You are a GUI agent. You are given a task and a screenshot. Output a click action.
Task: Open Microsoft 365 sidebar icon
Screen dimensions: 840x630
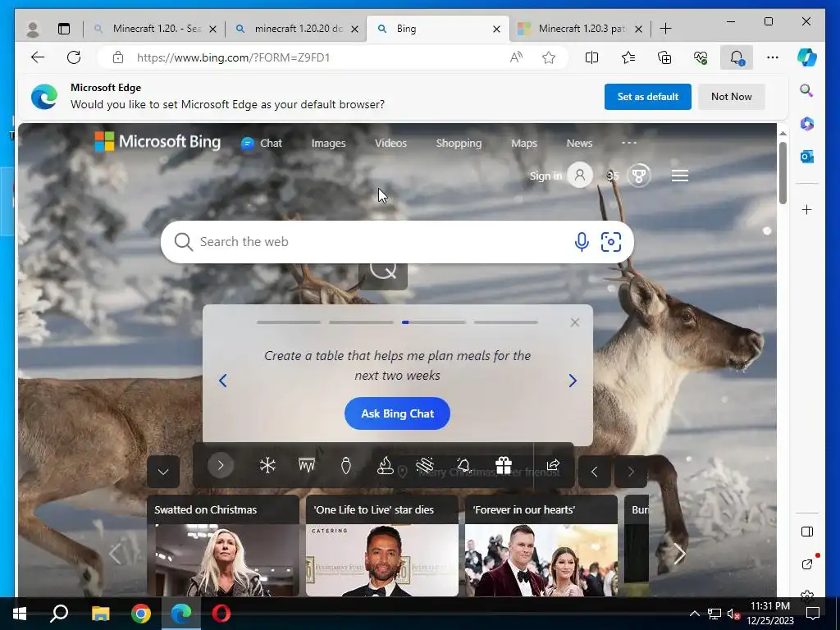point(807,124)
